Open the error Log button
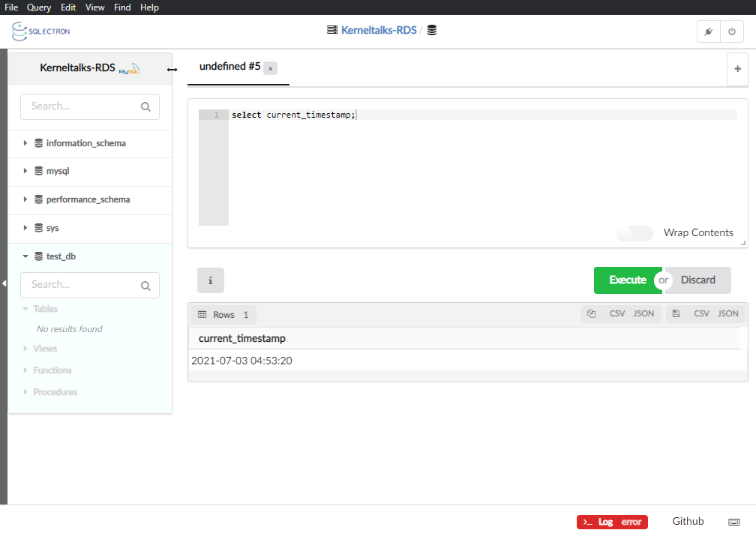756x539 pixels. [612, 522]
